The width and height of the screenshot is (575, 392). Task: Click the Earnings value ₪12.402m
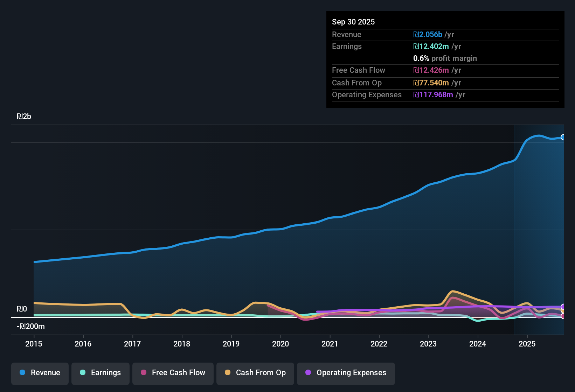click(431, 46)
